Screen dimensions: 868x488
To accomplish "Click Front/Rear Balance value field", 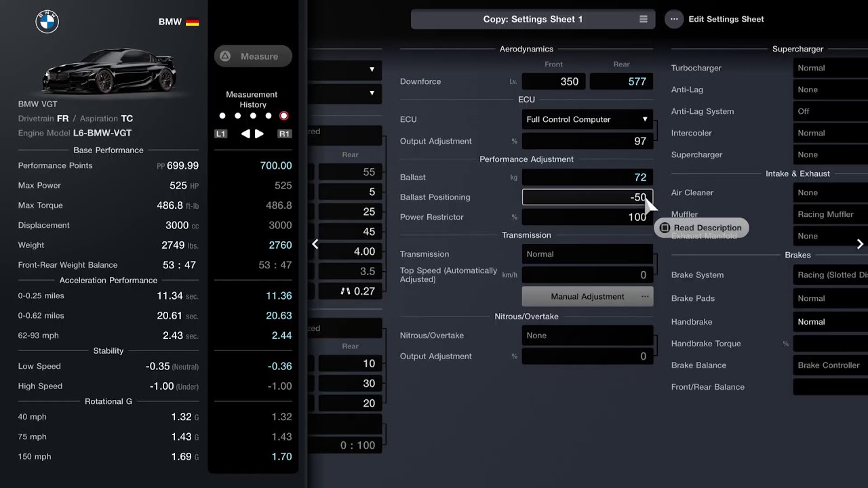I will click(831, 387).
